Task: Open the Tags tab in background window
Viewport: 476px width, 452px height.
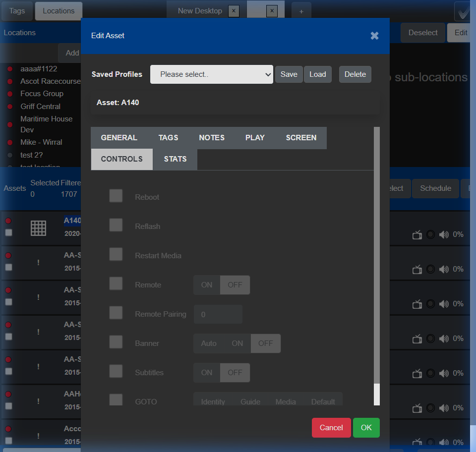Action: point(17,11)
